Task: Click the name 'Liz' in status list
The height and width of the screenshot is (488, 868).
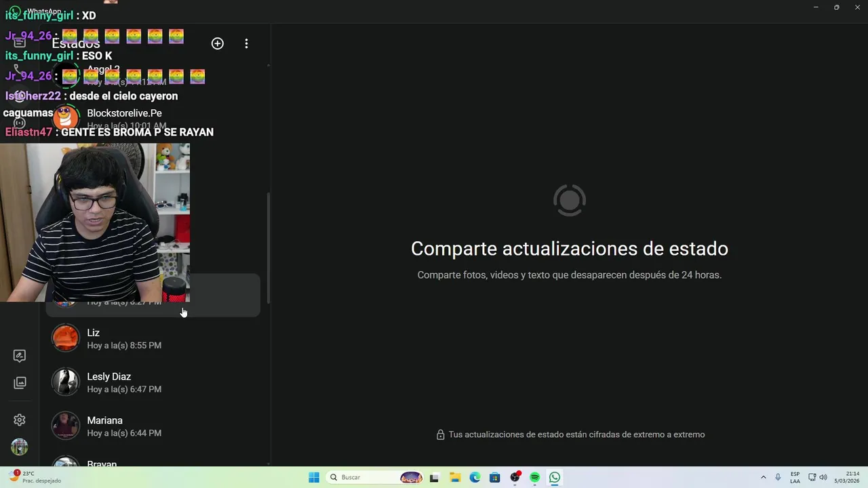Action: coord(94,333)
